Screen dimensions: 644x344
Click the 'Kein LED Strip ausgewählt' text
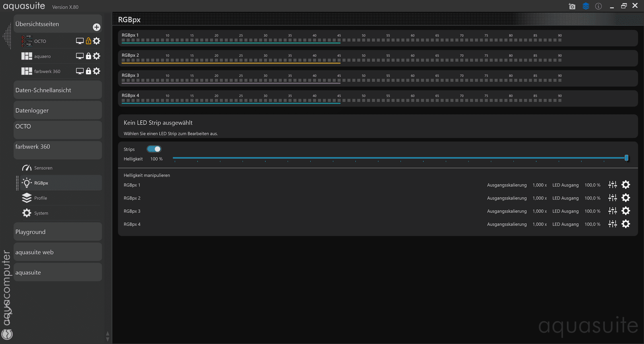click(158, 123)
